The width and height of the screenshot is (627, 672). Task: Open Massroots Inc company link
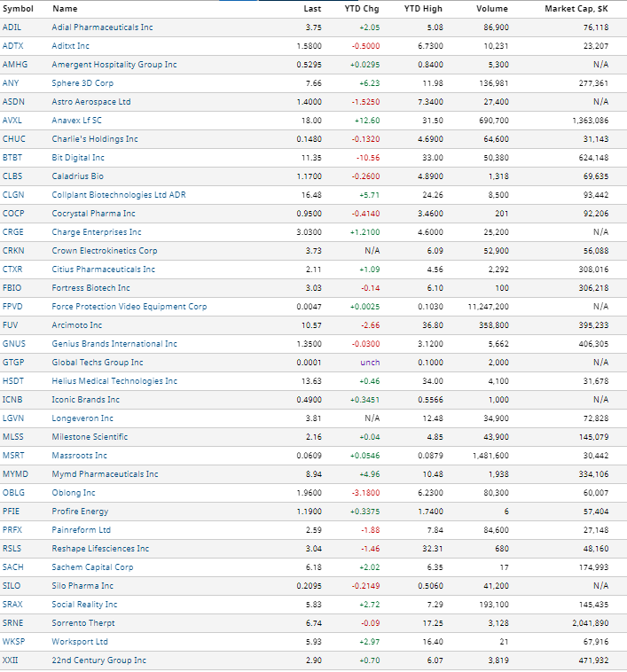click(79, 456)
